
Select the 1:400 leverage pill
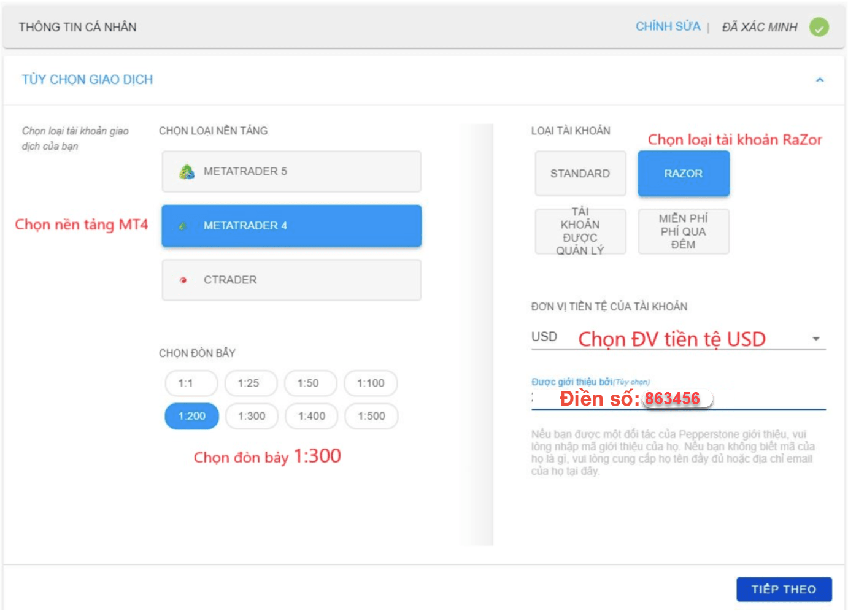click(311, 417)
